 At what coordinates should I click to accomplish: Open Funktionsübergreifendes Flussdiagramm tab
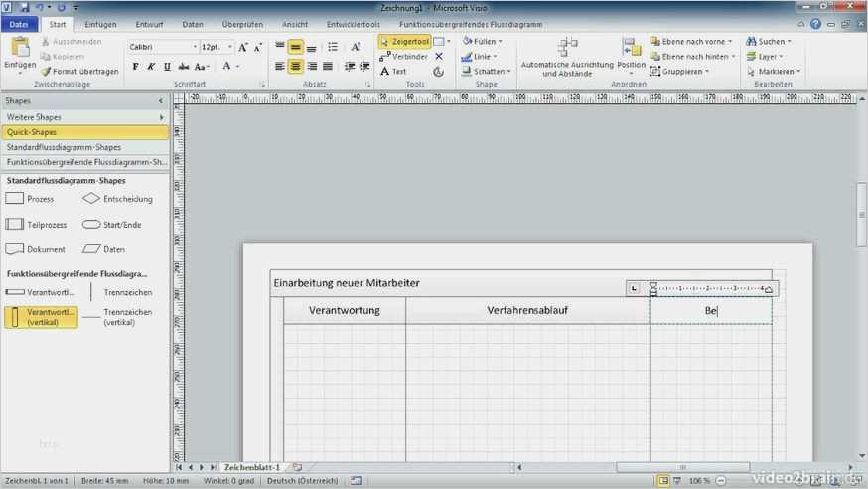tap(471, 25)
